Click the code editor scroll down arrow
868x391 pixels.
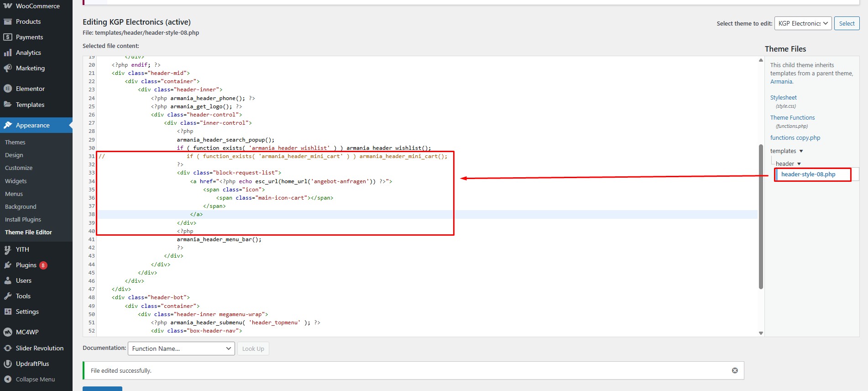click(761, 333)
